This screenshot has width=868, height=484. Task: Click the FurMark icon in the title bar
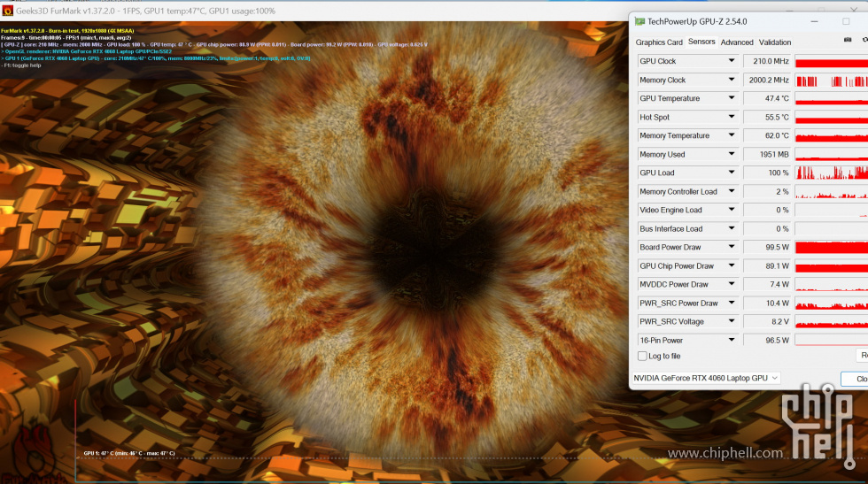[7, 11]
